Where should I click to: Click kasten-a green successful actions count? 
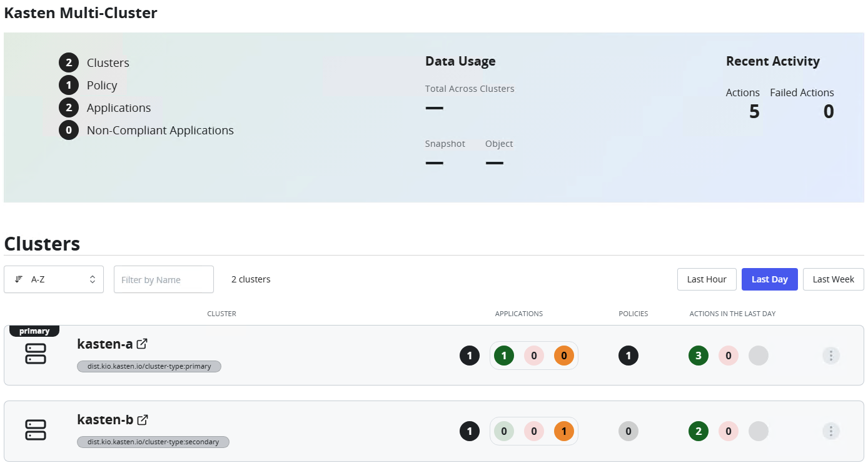click(698, 356)
